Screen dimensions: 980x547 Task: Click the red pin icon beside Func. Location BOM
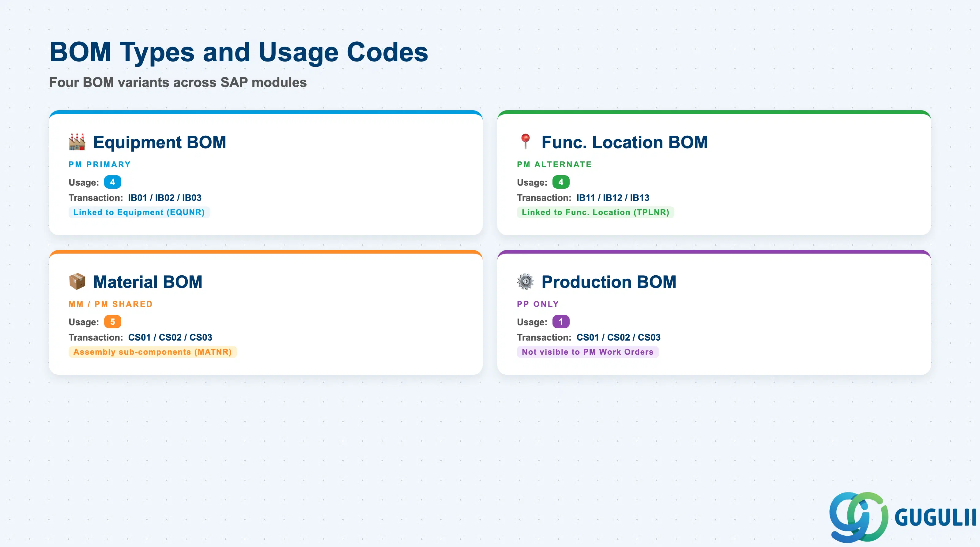pos(526,142)
